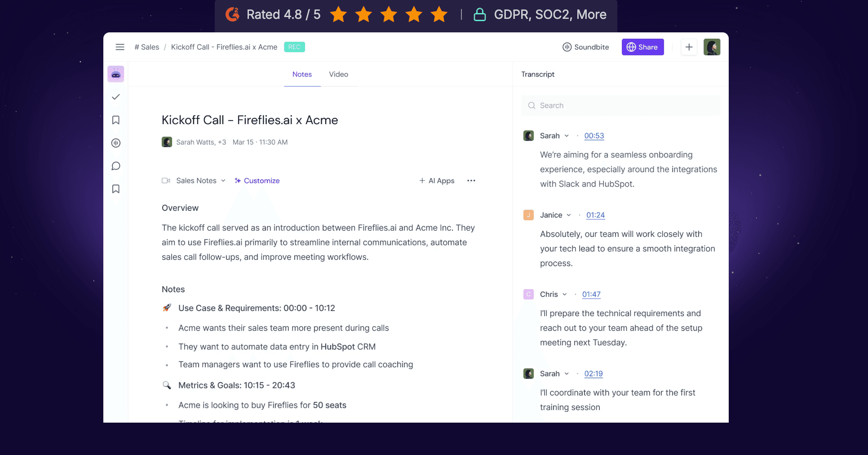Expand speaker dropdown next to Chris
The width and height of the screenshot is (868, 455).
pyautogui.click(x=565, y=294)
